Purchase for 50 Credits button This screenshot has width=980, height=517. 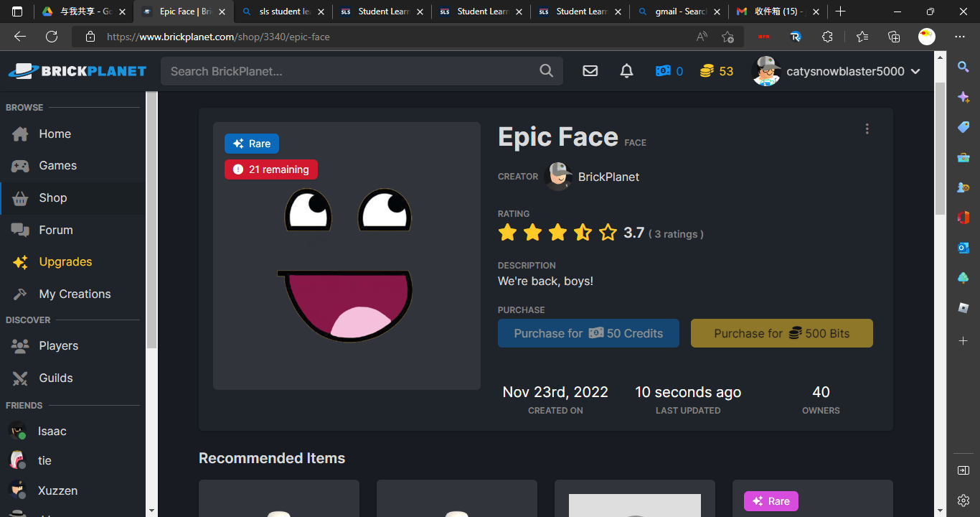pyautogui.click(x=588, y=333)
